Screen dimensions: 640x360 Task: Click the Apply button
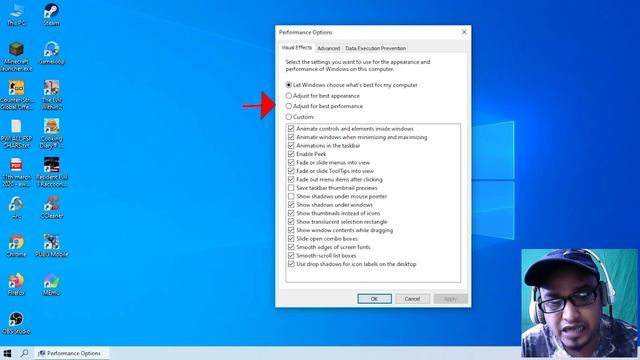(451, 299)
